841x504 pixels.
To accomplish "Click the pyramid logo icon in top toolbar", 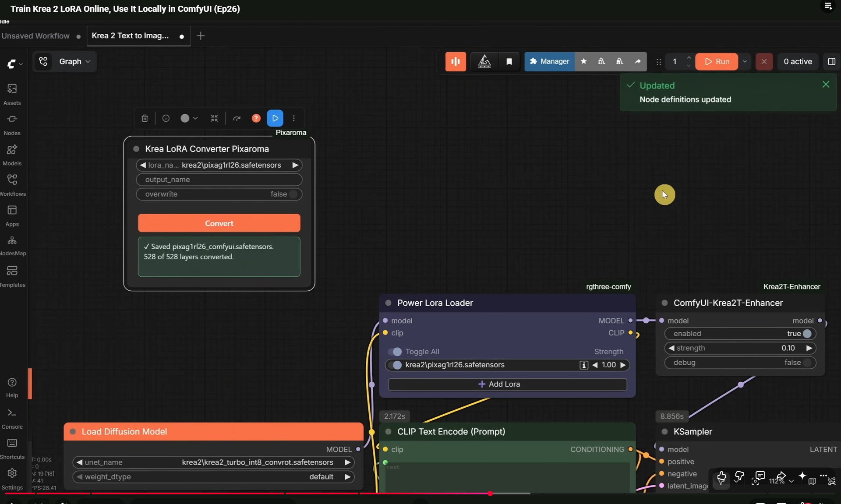I will (484, 62).
